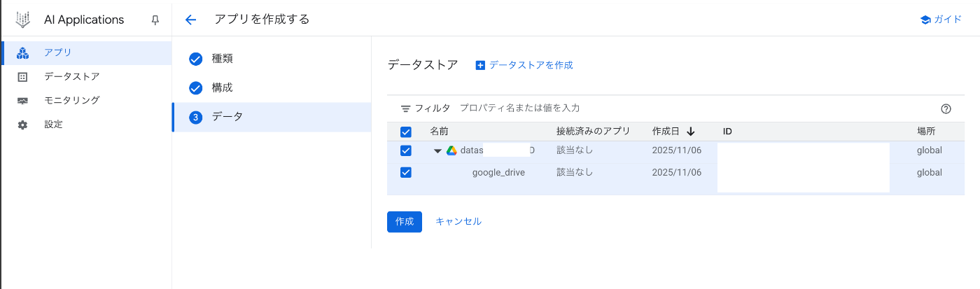Click the Filter icon
The width and height of the screenshot is (980, 289).
(x=405, y=108)
